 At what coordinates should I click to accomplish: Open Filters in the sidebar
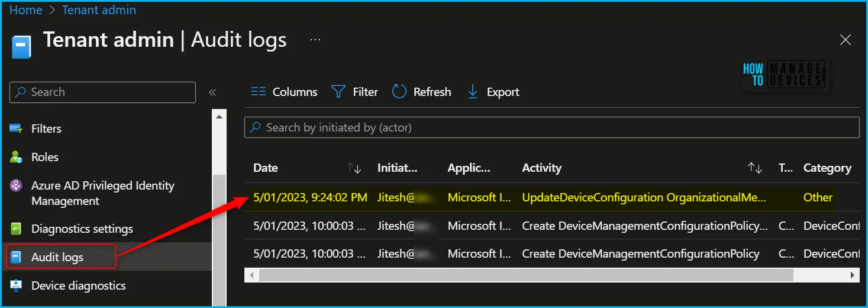tap(46, 129)
